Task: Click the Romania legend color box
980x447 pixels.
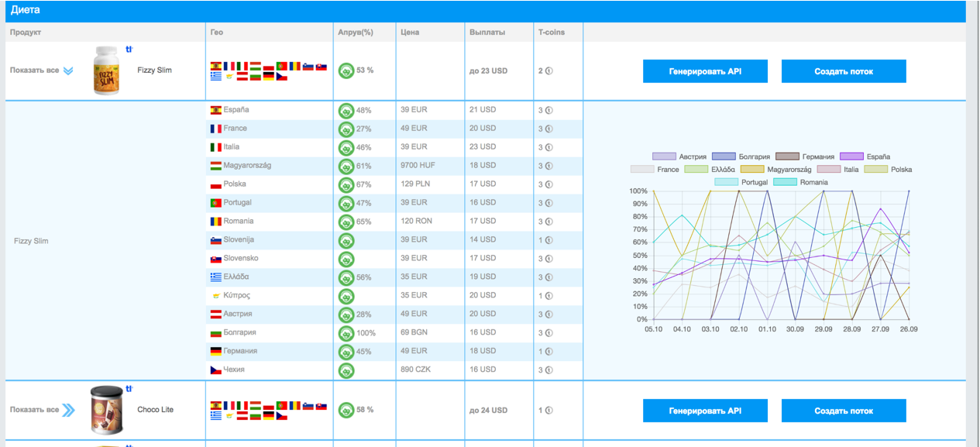Action: (x=785, y=182)
